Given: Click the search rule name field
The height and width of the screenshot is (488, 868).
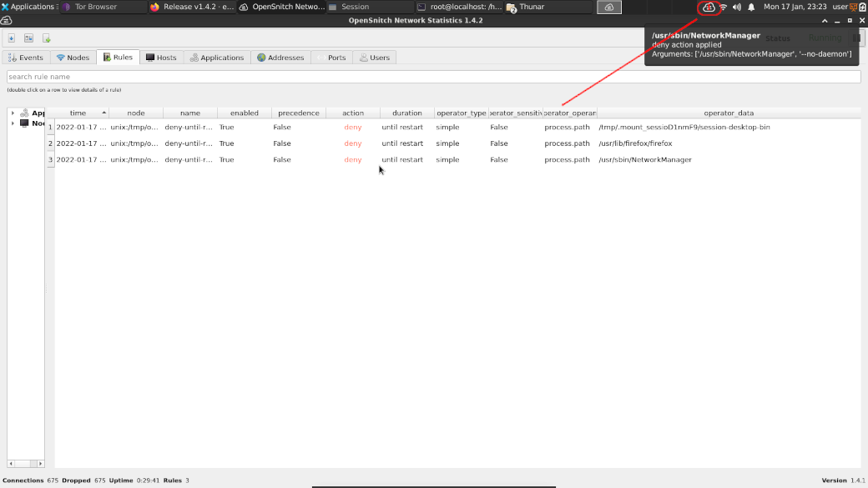Looking at the screenshot, I should pos(433,77).
